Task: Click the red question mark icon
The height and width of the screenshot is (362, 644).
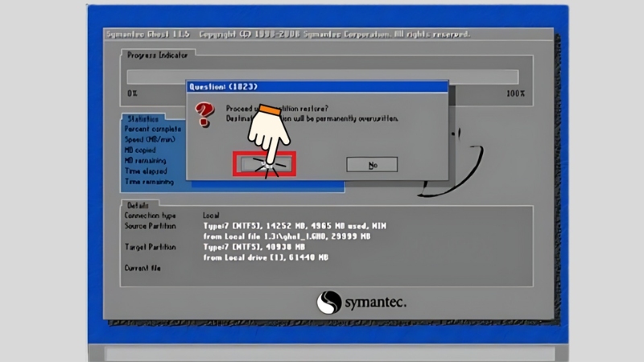Action: (x=204, y=109)
